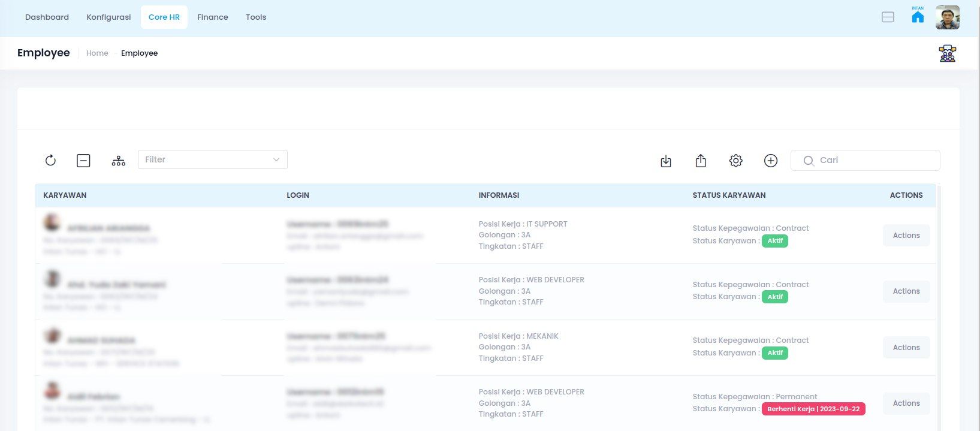
Task: Open the table settings gear icon
Action: (x=735, y=161)
